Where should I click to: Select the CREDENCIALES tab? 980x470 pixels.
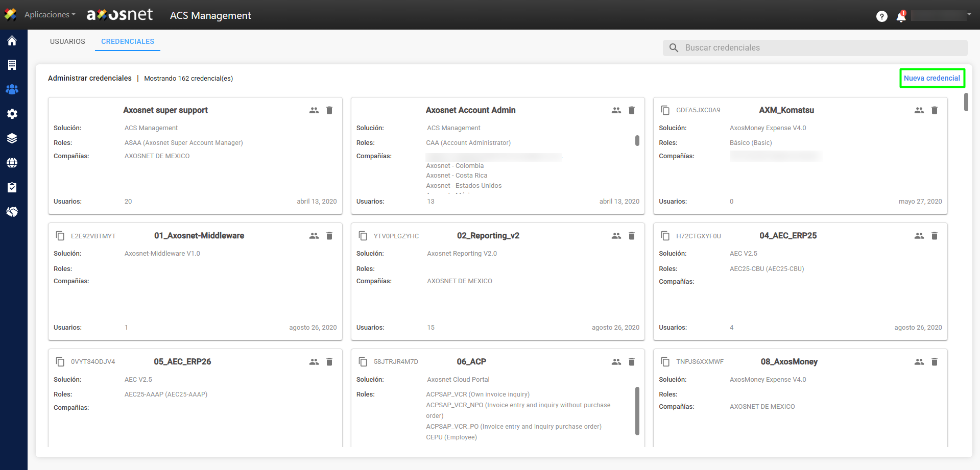tap(128, 41)
